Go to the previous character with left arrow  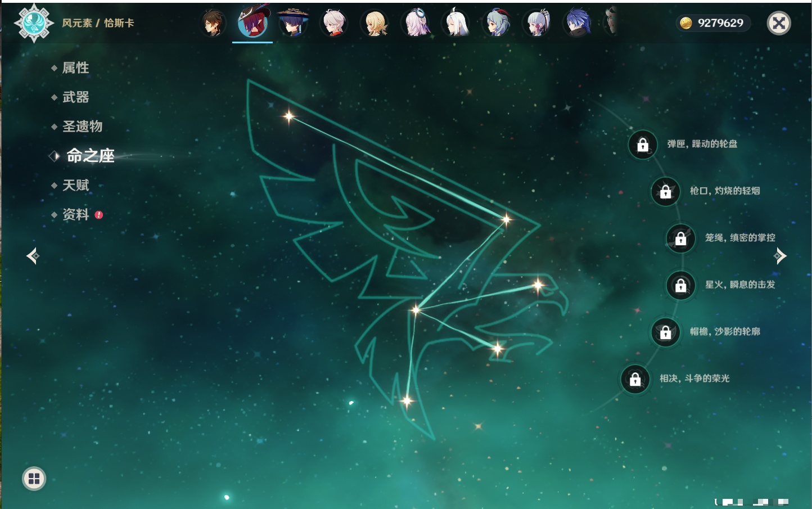(x=33, y=256)
